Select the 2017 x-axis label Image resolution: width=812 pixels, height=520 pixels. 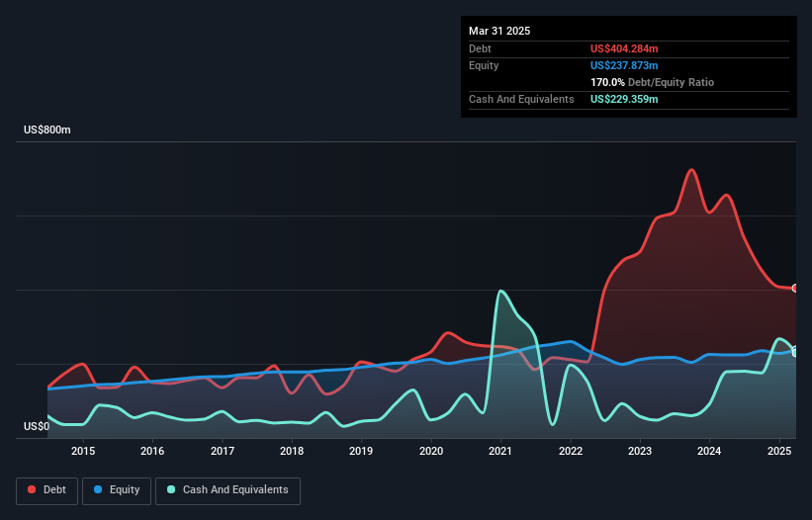pos(223,451)
